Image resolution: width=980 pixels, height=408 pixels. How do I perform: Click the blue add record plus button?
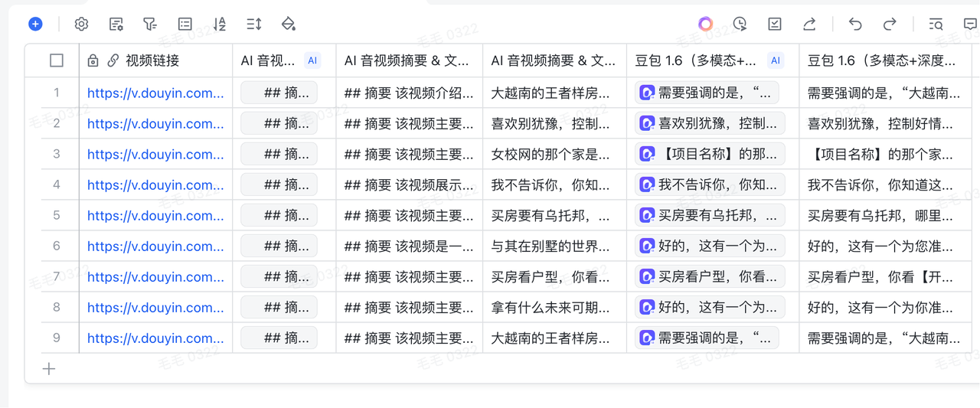pos(35,24)
